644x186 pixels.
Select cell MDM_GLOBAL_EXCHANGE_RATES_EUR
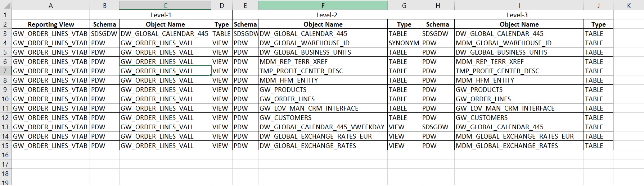519,136
